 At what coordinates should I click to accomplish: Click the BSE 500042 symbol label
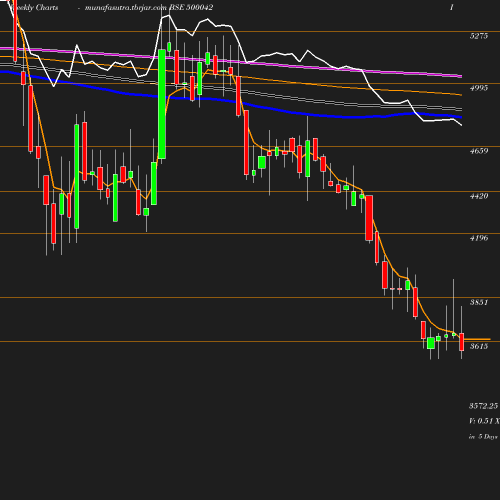click(x=191, y=7)
